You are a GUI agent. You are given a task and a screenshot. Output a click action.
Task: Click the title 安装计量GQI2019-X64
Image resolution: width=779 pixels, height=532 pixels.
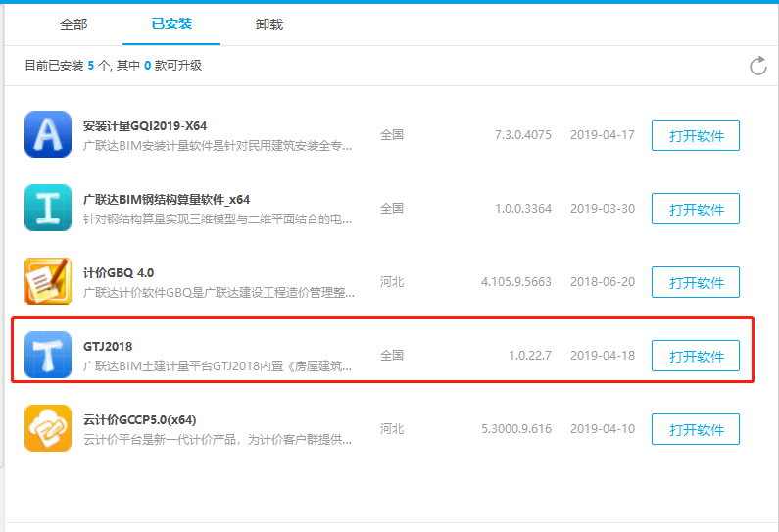pos(145,126)
